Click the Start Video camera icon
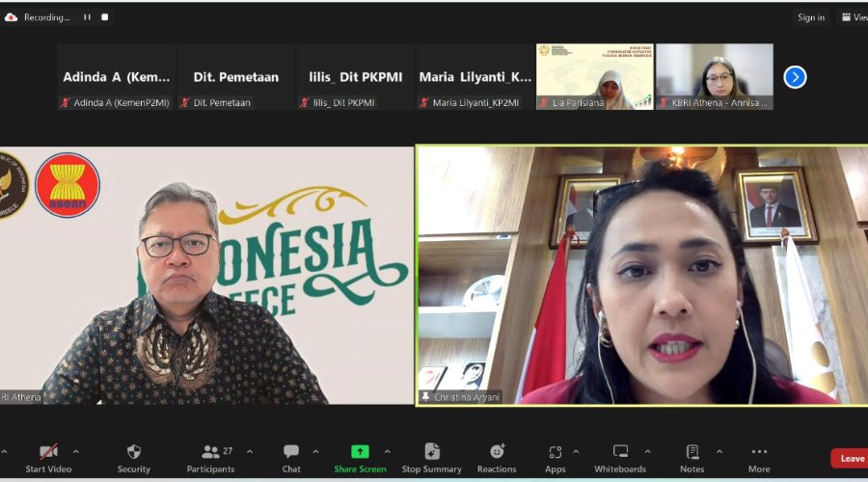Image resolution: width=868 pixels, height=482 pixels. pyautogui.click(x=48, y=452)
